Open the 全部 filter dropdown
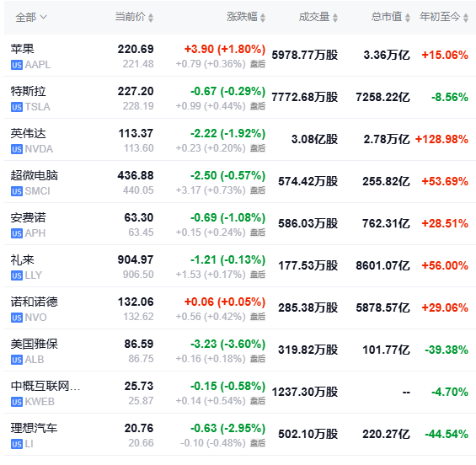The width and height of the screenshot is (476, 465). (x=31, y=18)
